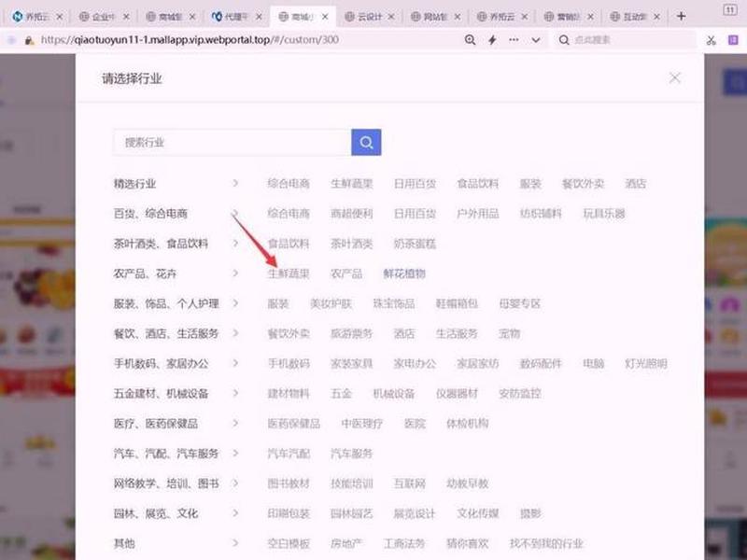
Task: Click the browser search box 点此搜索
Action: pyautogui.click(x=624, y=40)
